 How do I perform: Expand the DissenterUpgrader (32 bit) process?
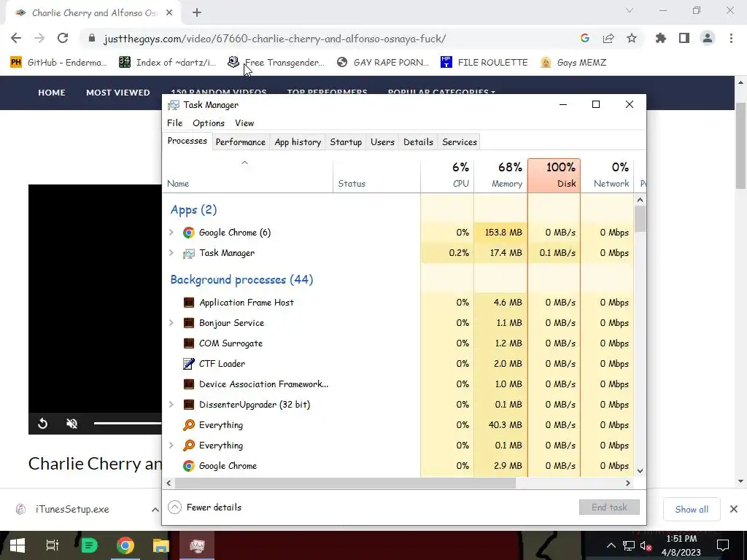coord(171,404)
